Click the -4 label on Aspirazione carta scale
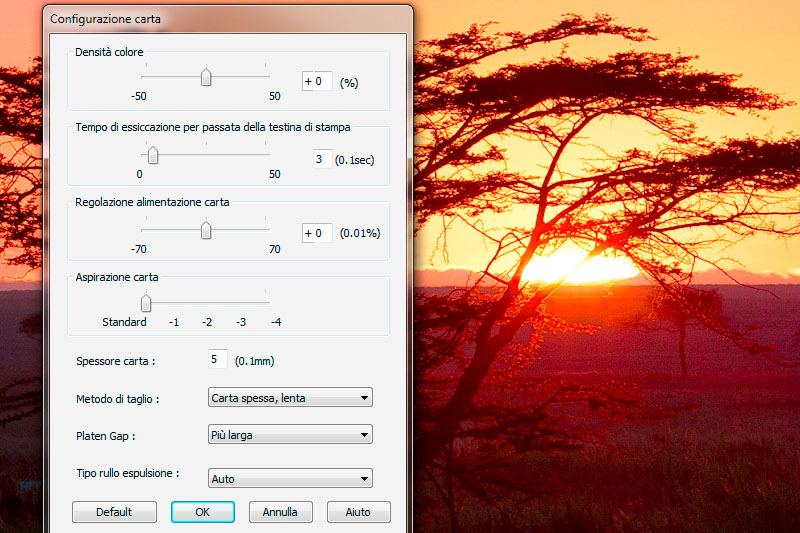Image resolution: width=800 pixels, height=533 pixels. [276, 322]
